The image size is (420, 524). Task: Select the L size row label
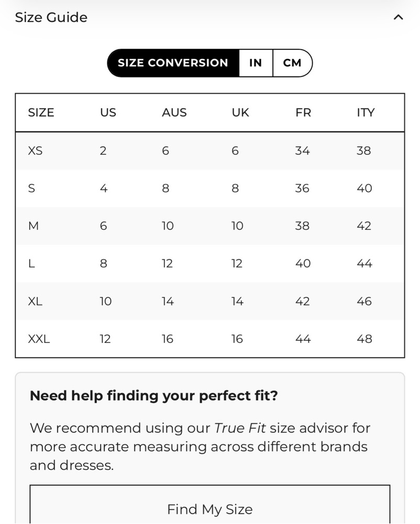(x=31, y=264)
